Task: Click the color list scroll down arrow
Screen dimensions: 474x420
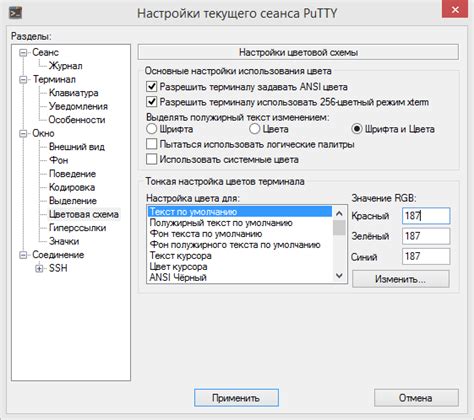Action: point(339,276)
